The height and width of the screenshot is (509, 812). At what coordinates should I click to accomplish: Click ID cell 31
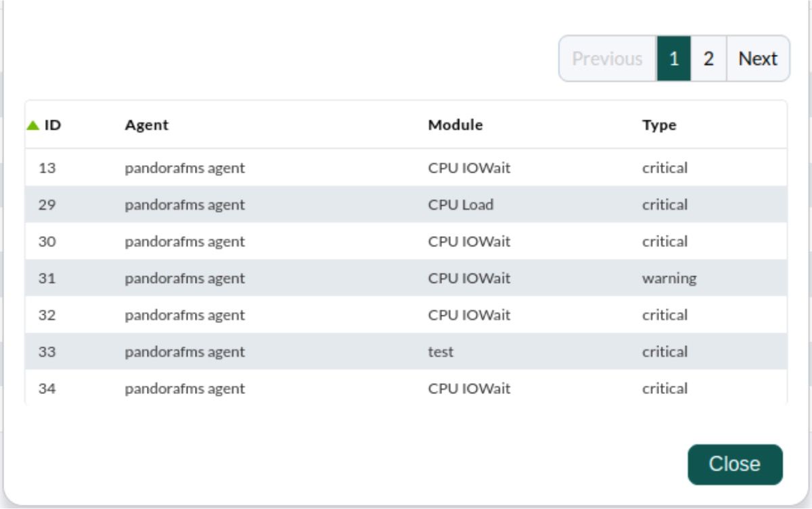point(47,278)
